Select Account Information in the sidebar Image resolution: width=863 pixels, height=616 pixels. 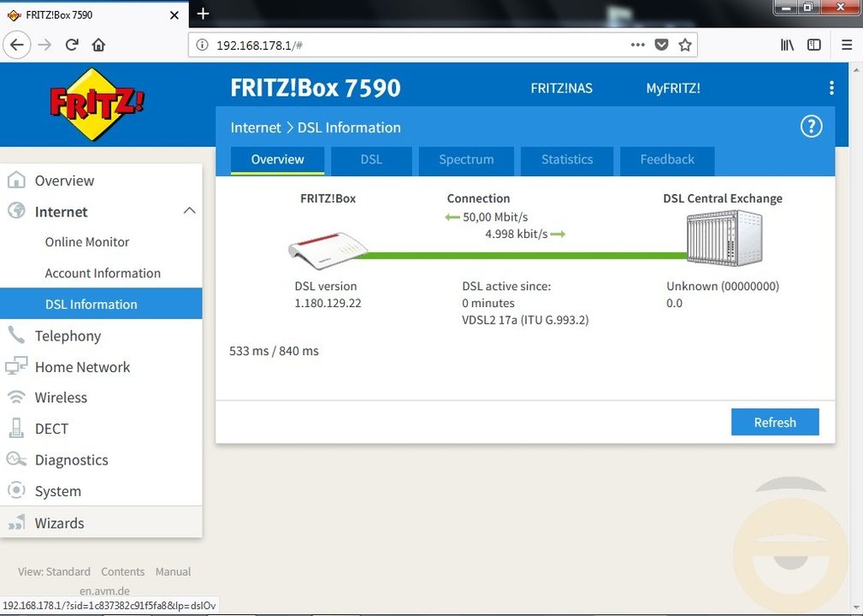tap(103, 273)
